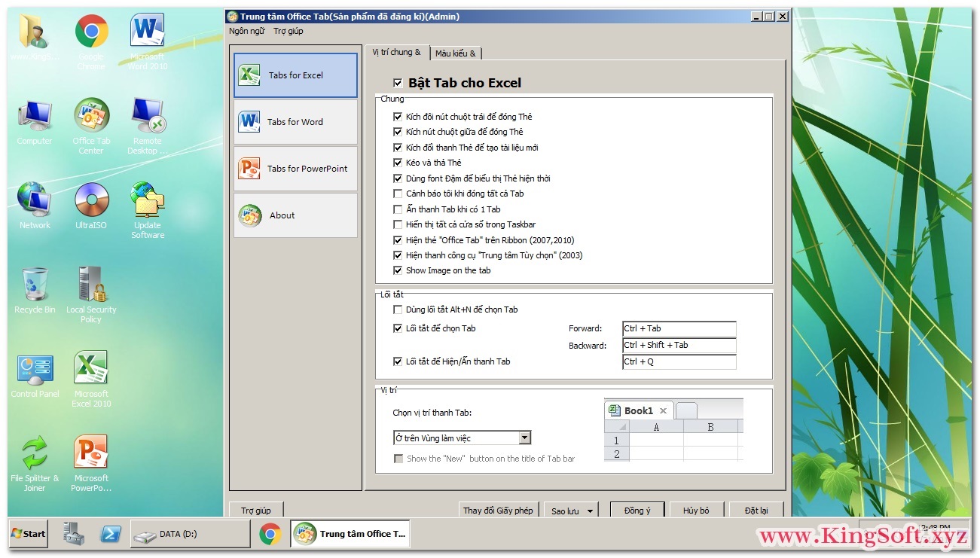Switch to Vị trí chung & tab
Image resolution: width=980 pixels, height=558 pixels.
[x=397, y=53]
